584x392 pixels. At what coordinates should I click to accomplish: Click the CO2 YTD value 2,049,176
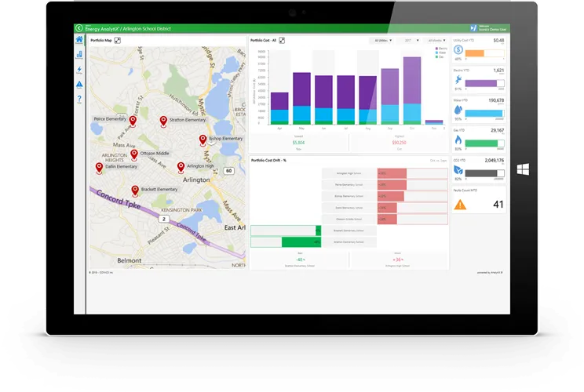pyautogui.click(x=495, y=160)
